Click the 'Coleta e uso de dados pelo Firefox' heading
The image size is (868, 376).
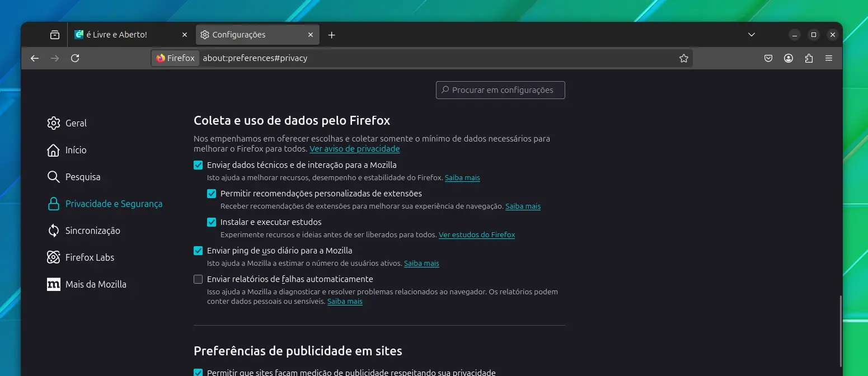pos(292,120)
